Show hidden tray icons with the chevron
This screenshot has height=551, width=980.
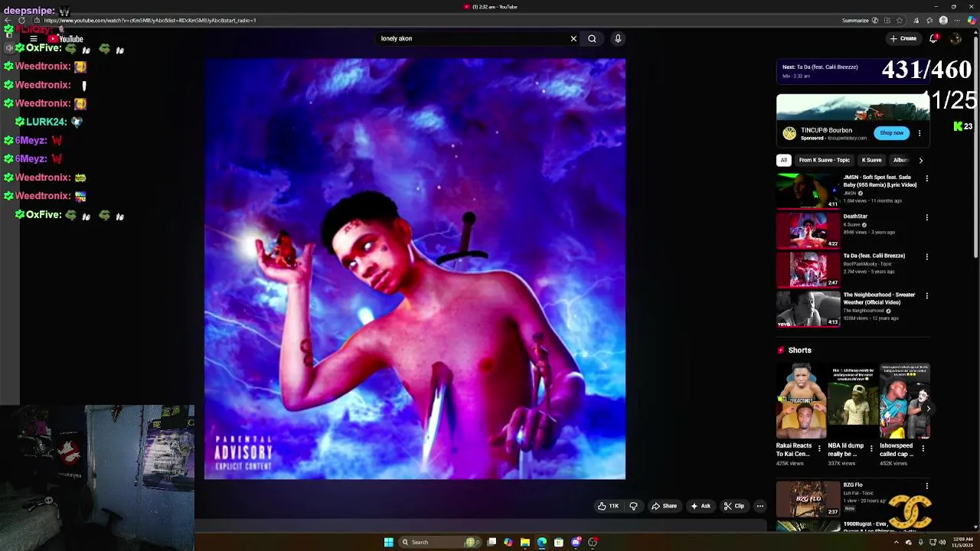897,542
